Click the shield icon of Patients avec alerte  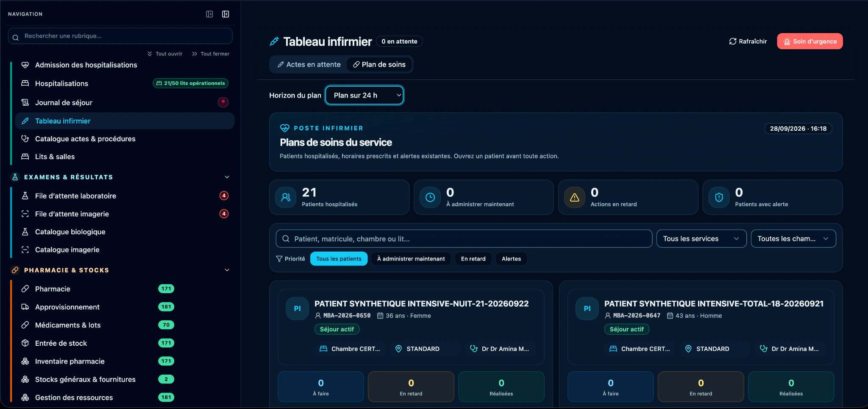719,197
